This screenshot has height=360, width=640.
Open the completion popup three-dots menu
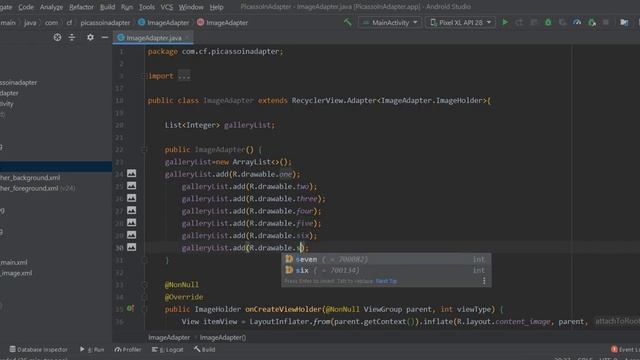pos(484,281)
